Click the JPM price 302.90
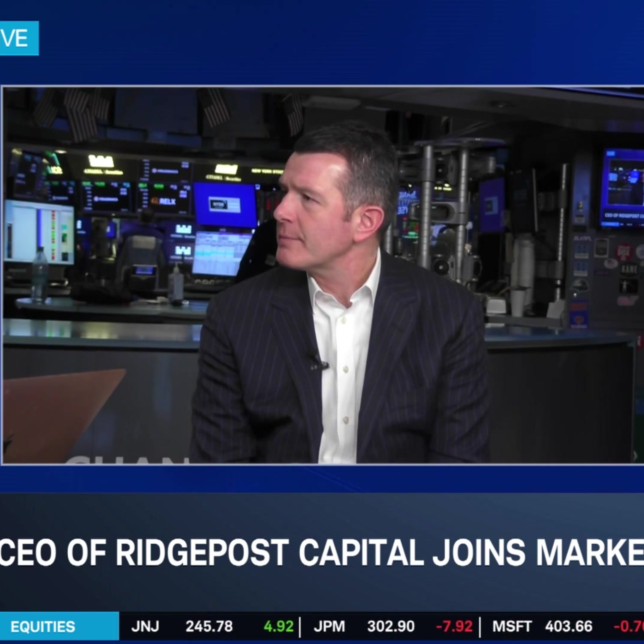The height and width of the screenshot is (644, 644). click(x=391, y=627)
